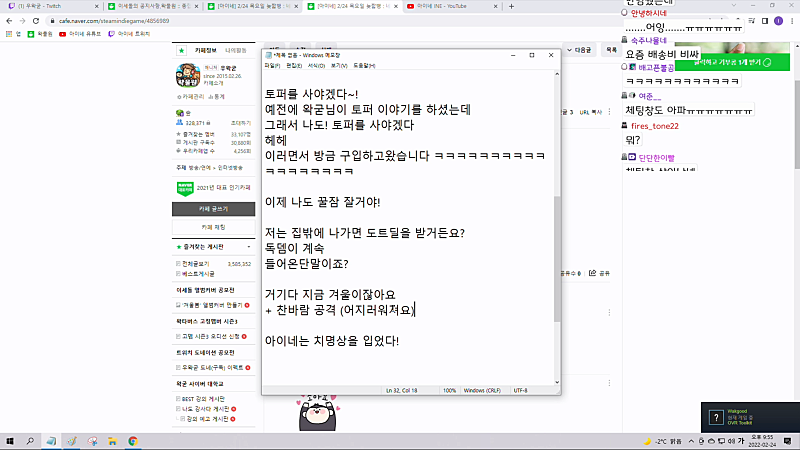
Task: Collapse the '즐겨찾는 게시판' favorites section
Action: click(x=249, y=247)
